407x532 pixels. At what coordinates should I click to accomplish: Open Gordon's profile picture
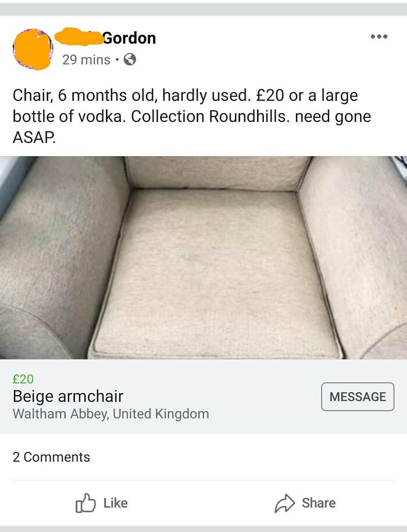[33, 48]
